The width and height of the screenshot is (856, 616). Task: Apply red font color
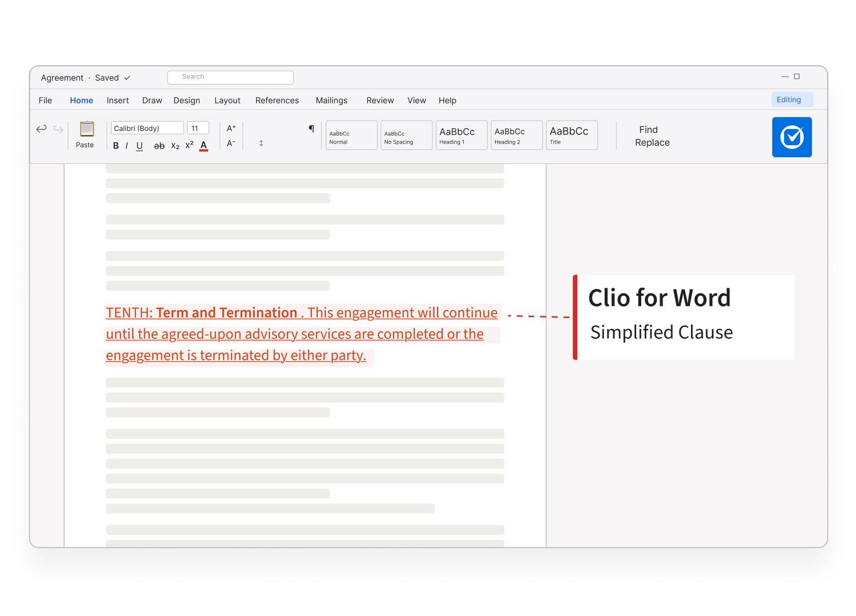click(204, 146)
